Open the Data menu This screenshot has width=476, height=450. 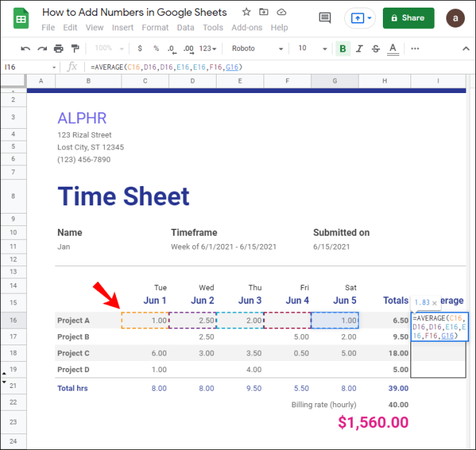pos(186,28)
